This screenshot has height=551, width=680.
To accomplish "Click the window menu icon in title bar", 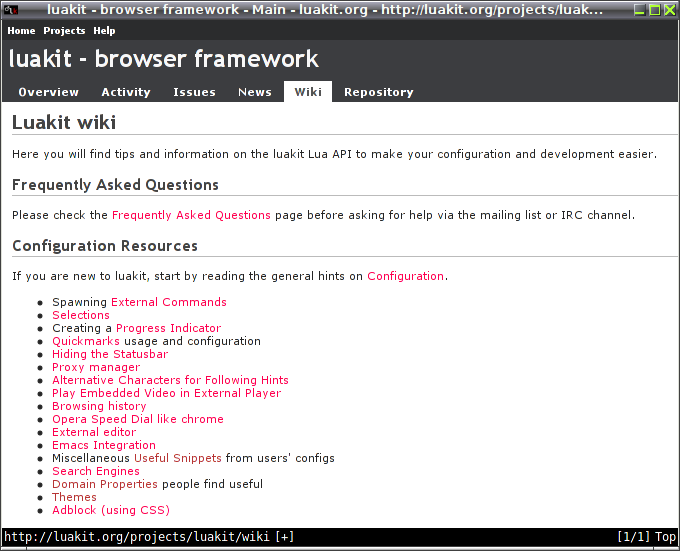I will (11, 10).
